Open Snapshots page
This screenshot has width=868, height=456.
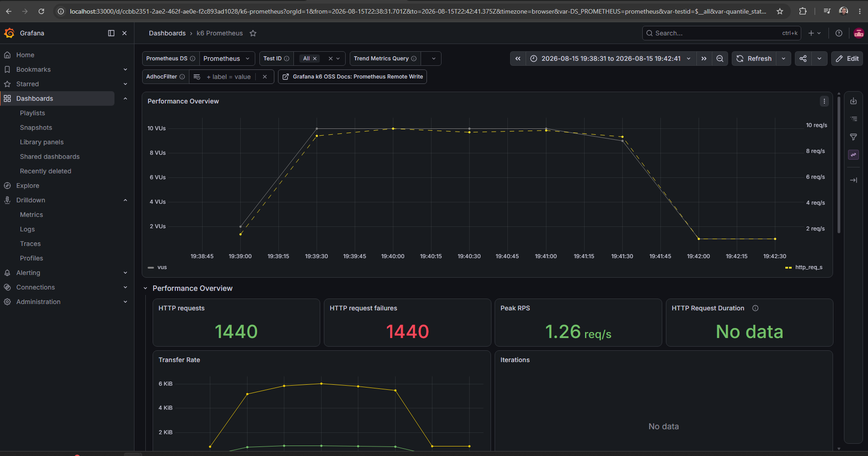(x=36, y=127)
